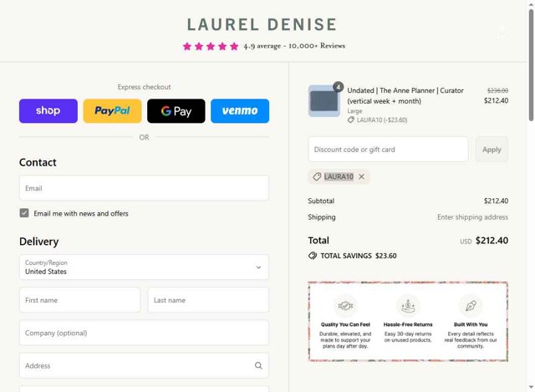Click the Quality You Can Feel icon
Viewport: 535px width, 392px height.
coord(345,306)
